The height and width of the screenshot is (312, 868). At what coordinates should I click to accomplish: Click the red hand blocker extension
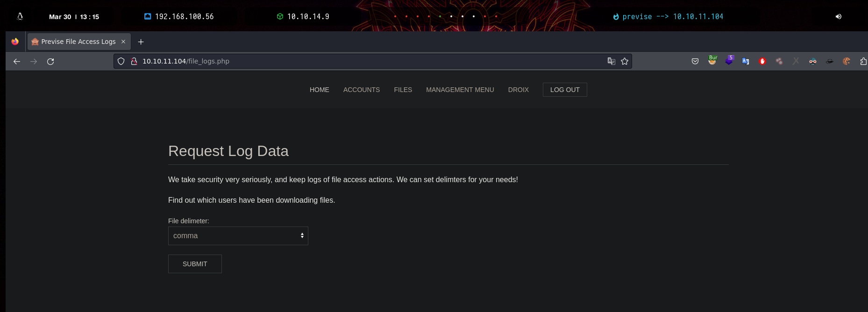point(762,61)
